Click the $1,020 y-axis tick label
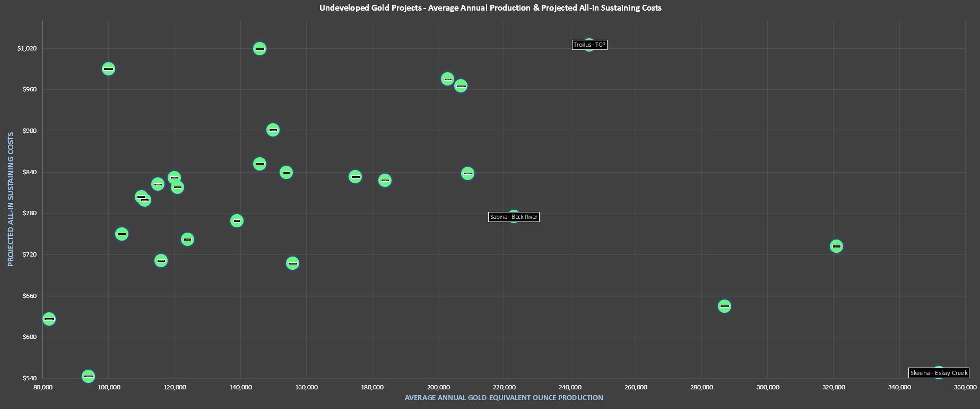 27,48
